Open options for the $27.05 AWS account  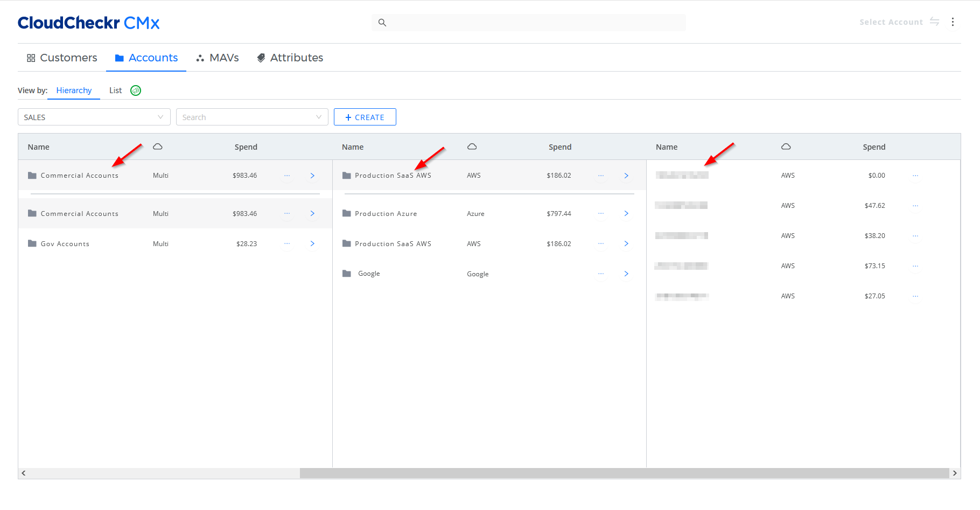pos(915,296)
